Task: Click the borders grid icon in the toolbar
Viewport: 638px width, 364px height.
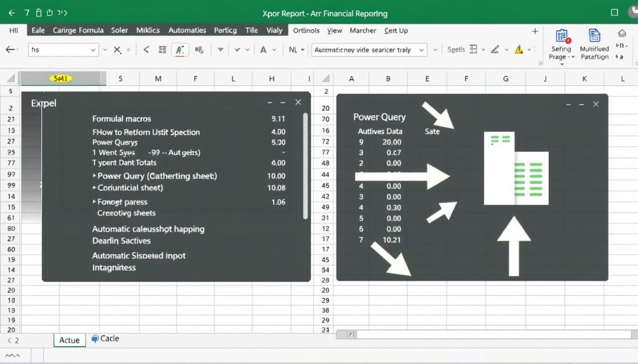Action: pos(162,49)
